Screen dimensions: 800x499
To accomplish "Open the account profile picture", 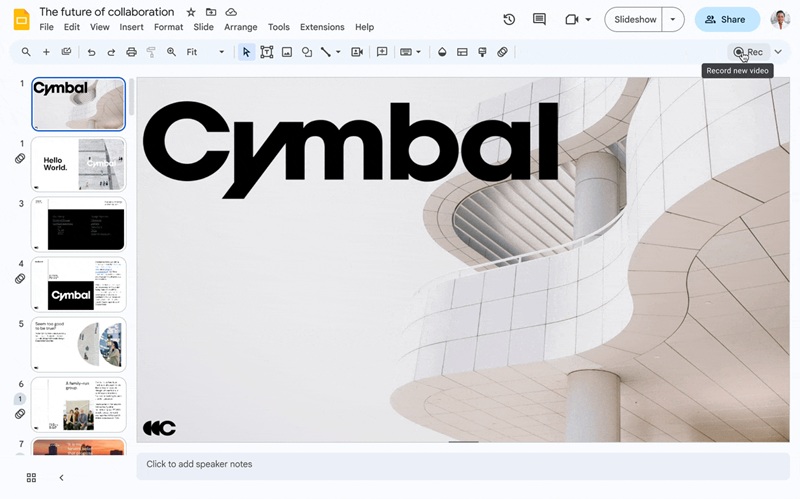I will tap(780, 19).
